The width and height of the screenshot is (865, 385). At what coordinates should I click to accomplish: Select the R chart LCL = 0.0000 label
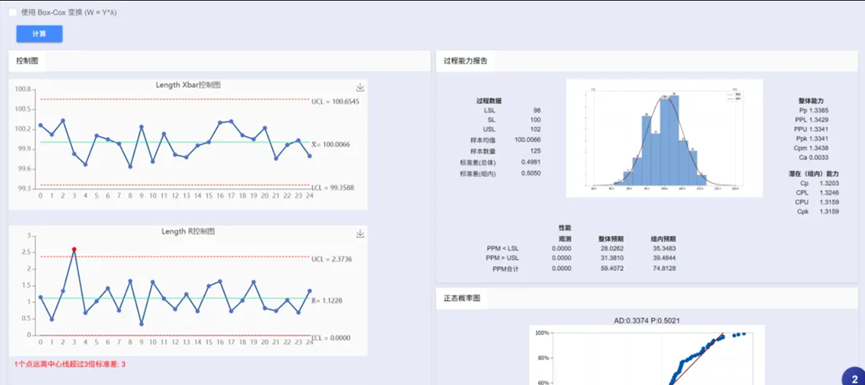pos(331,338)
